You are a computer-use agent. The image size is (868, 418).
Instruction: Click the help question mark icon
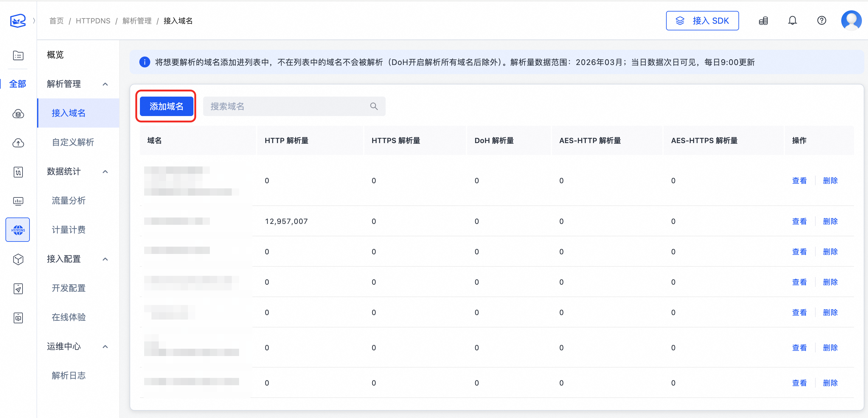[x=821, y=21]
